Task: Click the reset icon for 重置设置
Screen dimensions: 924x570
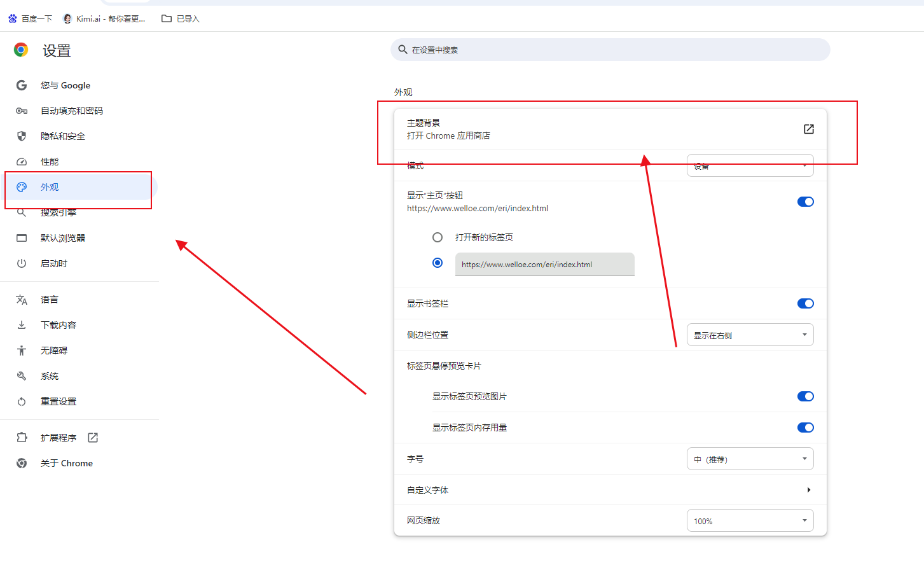Action: click(x=22, y=401)
